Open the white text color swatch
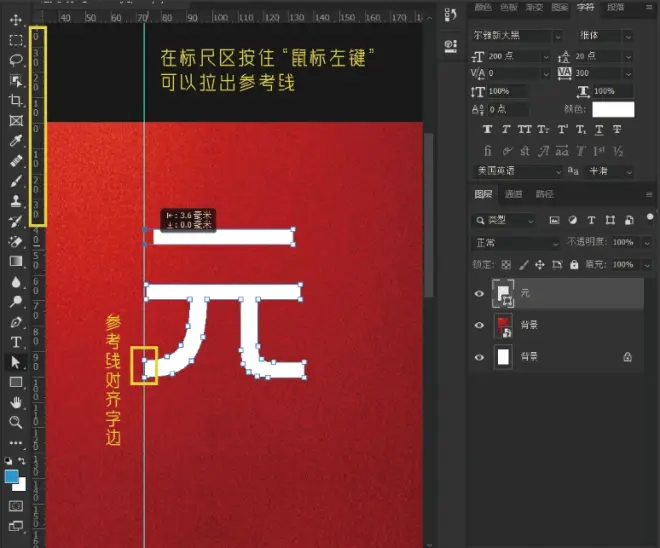The width and height of the screenshot is (660, 548). tap(613, 109)
